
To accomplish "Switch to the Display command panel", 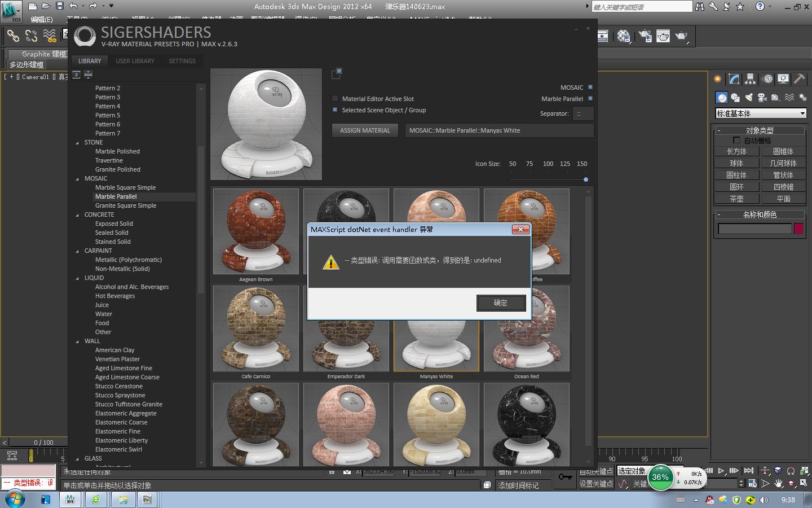I will (783, 79).
